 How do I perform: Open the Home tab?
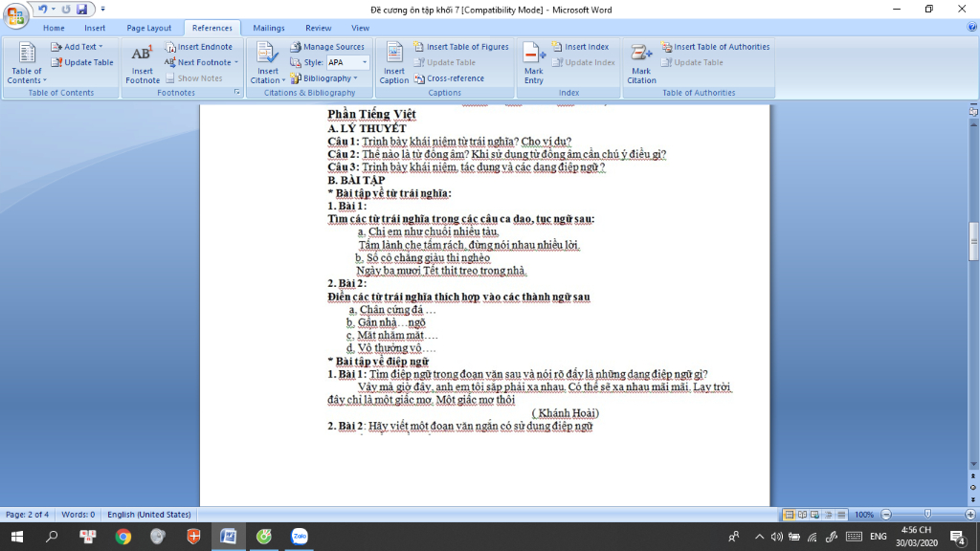[54, 28]
